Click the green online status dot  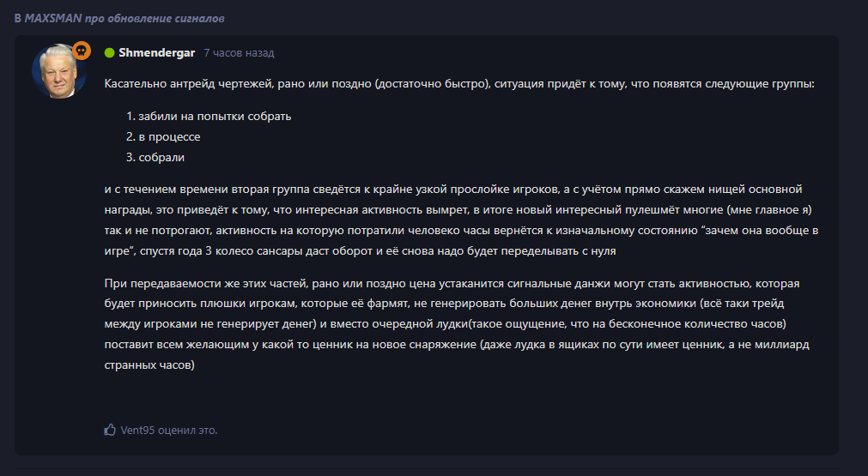[x=109, y=53]
